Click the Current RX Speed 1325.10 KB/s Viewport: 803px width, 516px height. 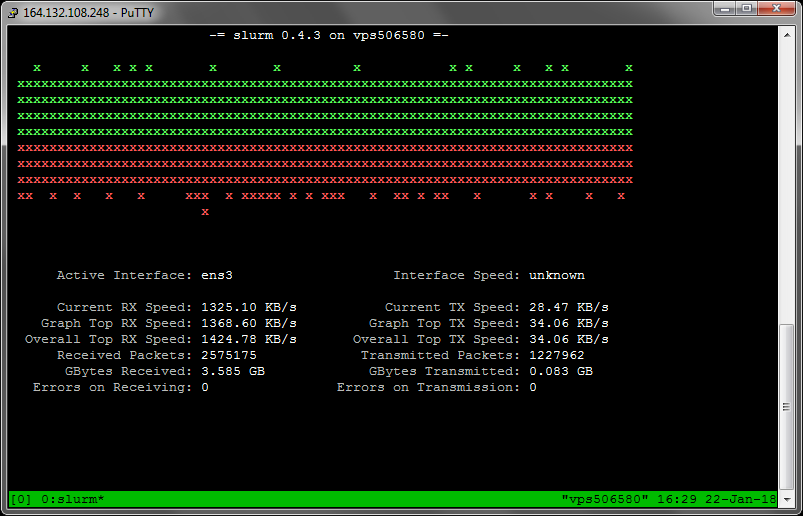pos(249,308)
